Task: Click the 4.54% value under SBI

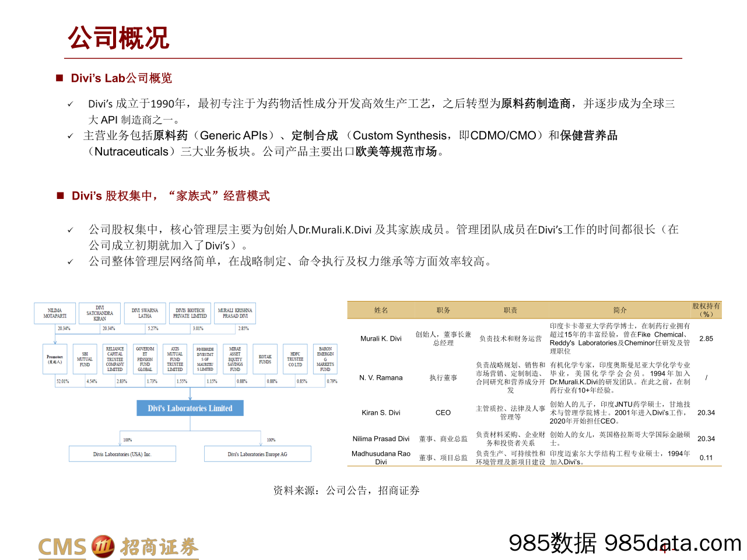Action: click(92, 381)
